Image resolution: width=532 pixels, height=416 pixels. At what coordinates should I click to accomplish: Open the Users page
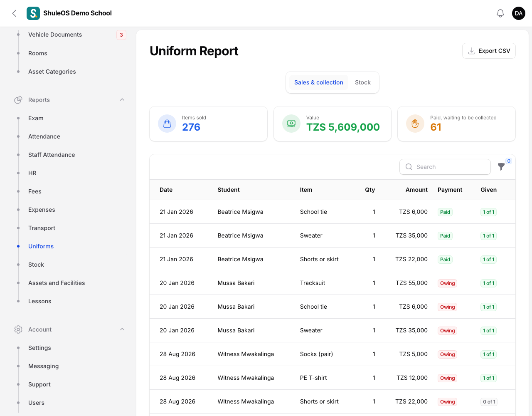pos(36,403)
